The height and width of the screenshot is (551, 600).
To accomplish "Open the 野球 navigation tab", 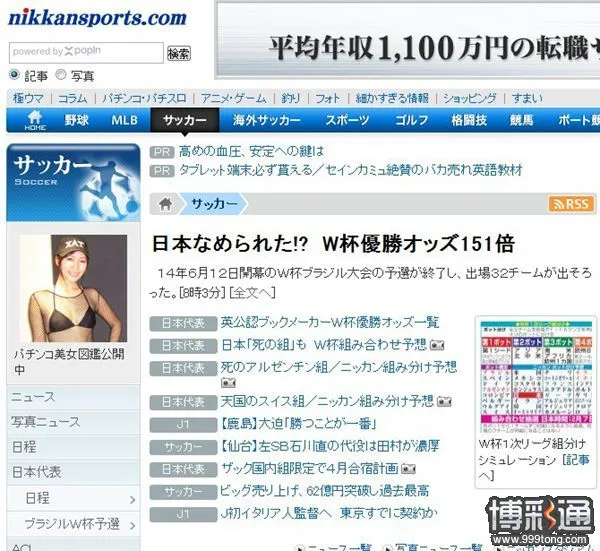I will 77,120.
